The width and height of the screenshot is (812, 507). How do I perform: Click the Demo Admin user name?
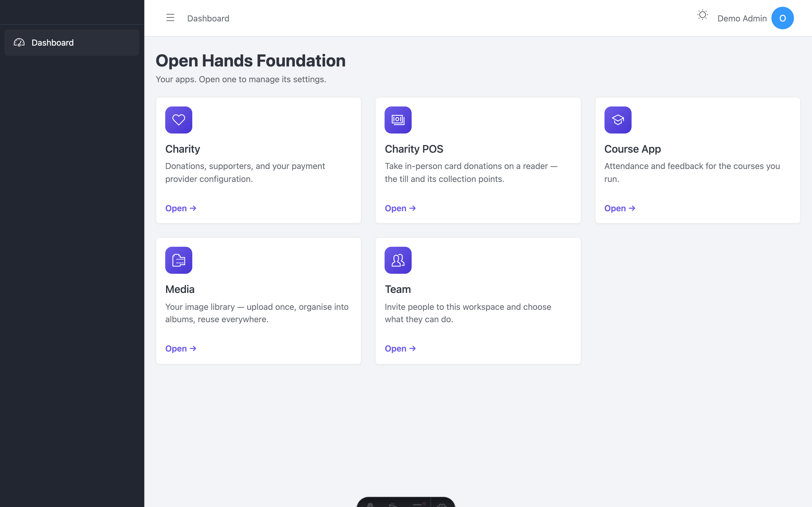tap(742, 18)
